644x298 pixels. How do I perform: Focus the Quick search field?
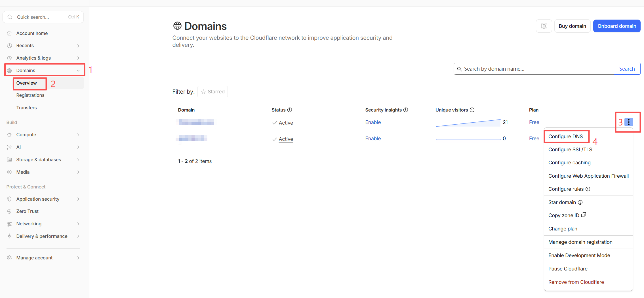43,17
